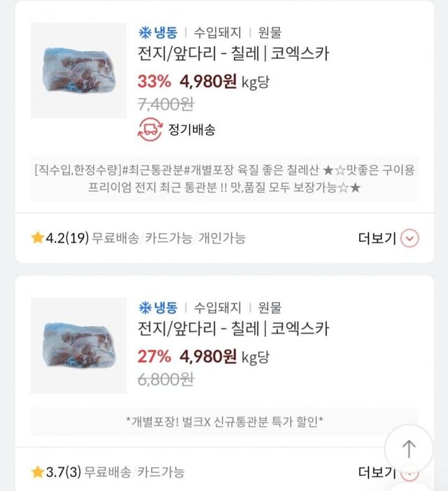Select the 수입돼지 category tag in first listing
Screen dimensions: 448x491
pos(218,33)
